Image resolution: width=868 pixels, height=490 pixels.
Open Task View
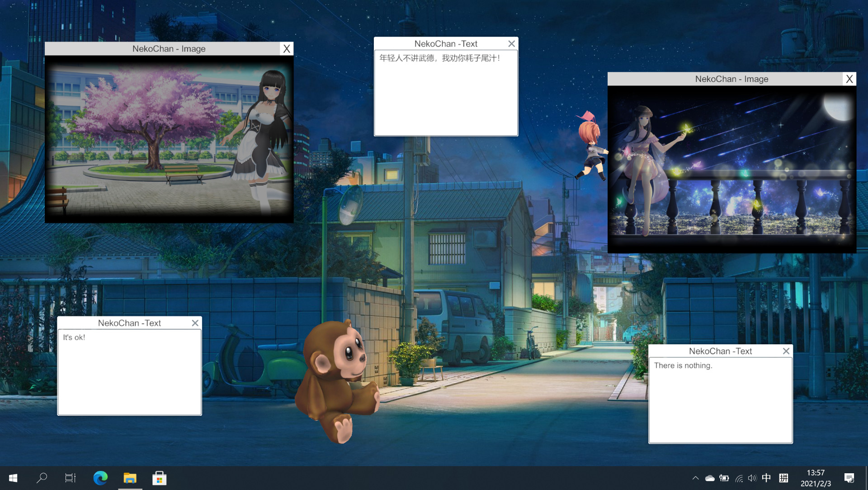click(70, 478)
